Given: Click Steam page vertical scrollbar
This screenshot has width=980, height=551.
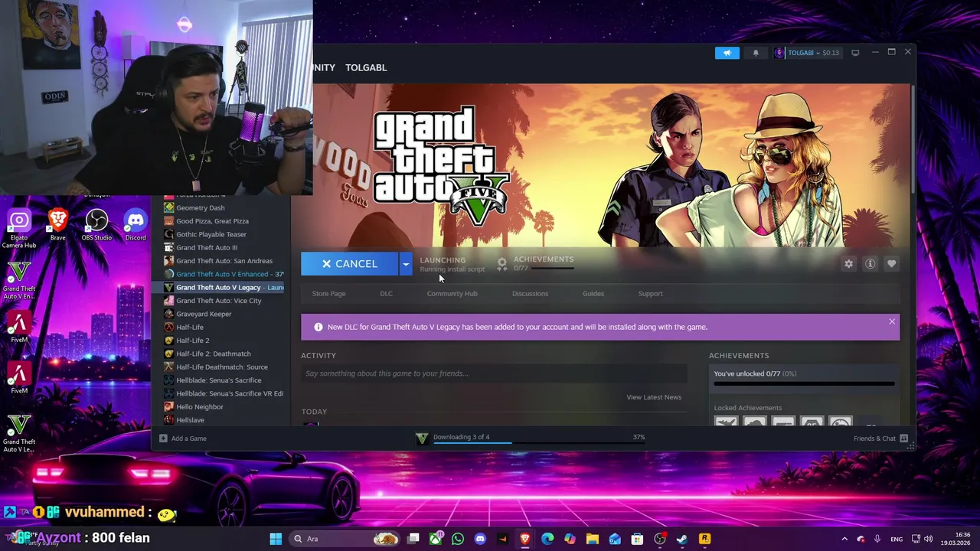Looking at the screenshot, I should [912, 138].
